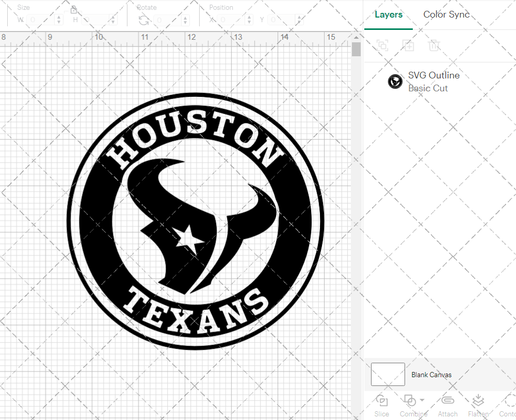Select the Layers tab
Image resolution: width=516 pixels, height=420 pixels.
pyautogui.click(x=389, y=14)
